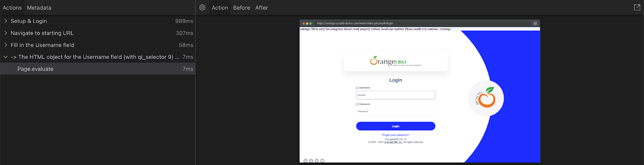Open snapshot in new window icon
Image resolution: width=644 pixels, height=165 pixels.
[637, 8]
